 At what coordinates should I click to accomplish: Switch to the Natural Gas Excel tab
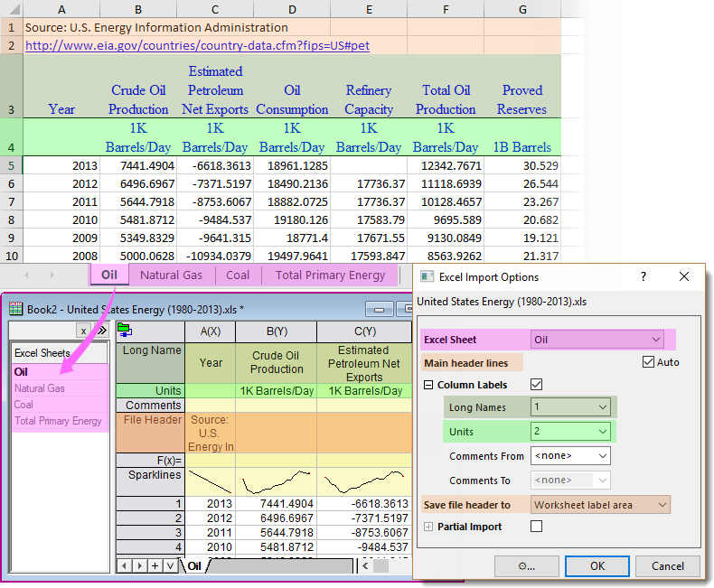point(171,275)
